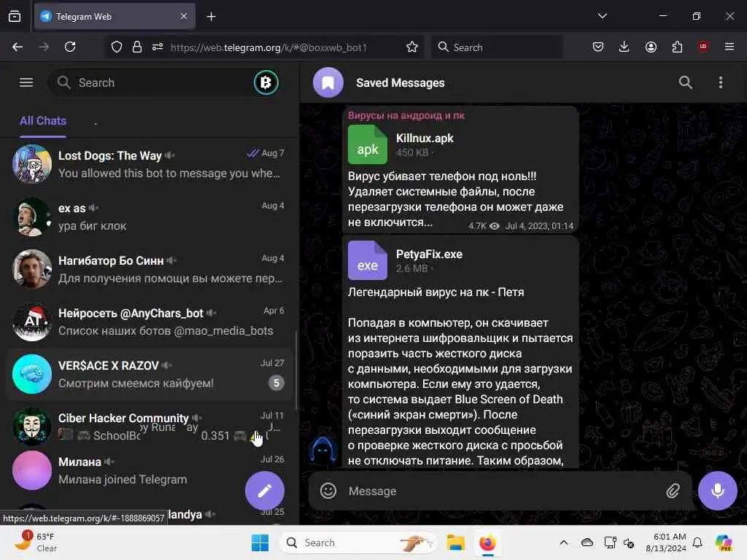747x560 pixels.
Task: Open the Windows Start menu
Action: click(x=260, y=542)
